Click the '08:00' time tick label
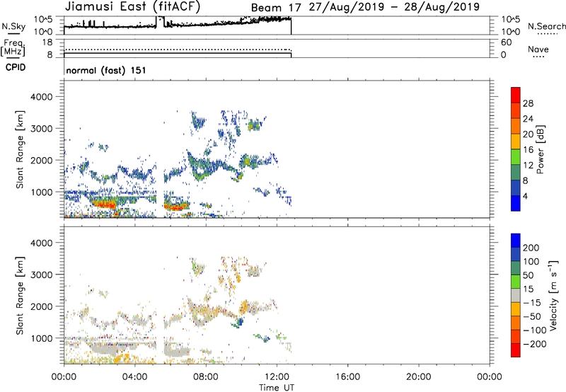 point(206,377)
